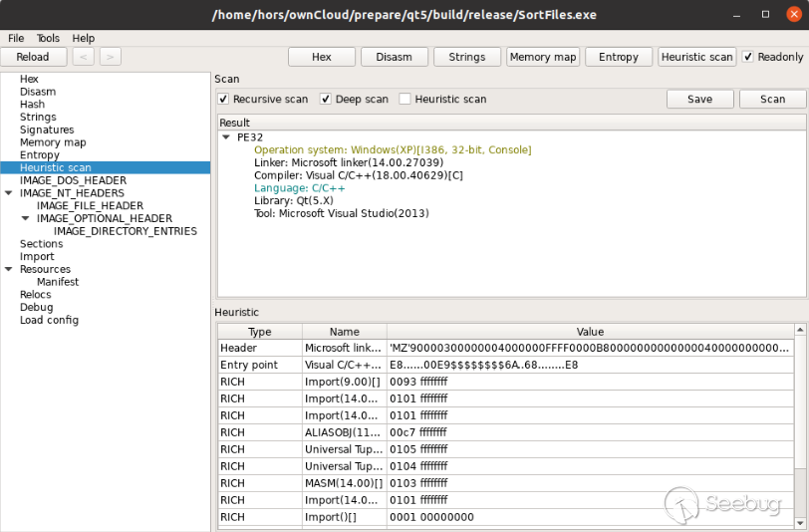This screenshot has height=532, width=809.
Task: Open the Disasm toolbar view
Action: 394,57
